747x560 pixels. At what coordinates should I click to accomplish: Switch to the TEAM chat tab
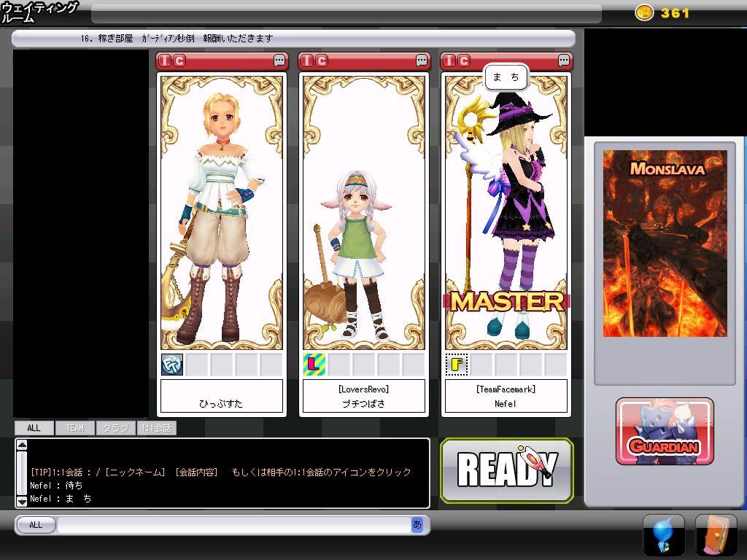coord(74,428)
